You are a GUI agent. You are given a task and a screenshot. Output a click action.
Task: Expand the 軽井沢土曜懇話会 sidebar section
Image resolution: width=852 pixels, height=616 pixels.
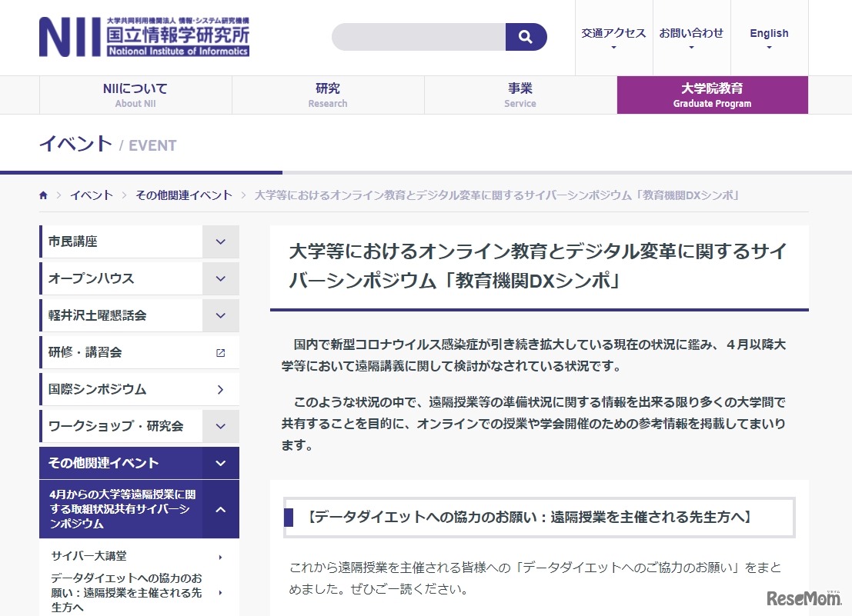[220, 315]
